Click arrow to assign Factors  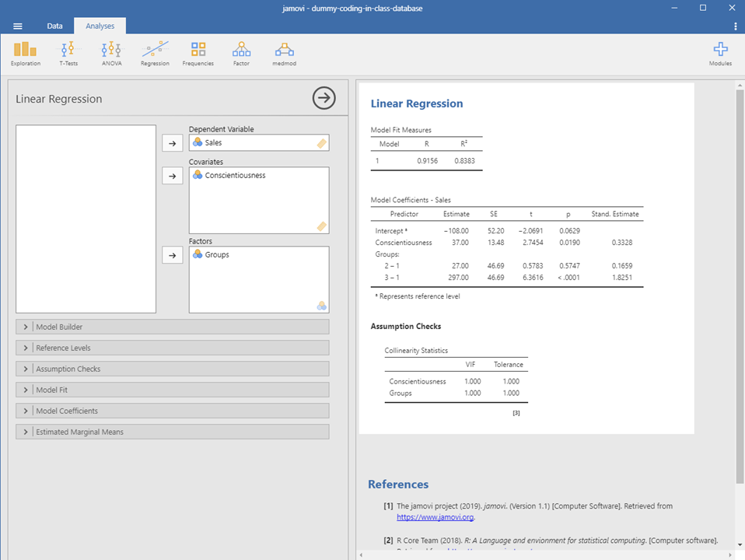172,255
